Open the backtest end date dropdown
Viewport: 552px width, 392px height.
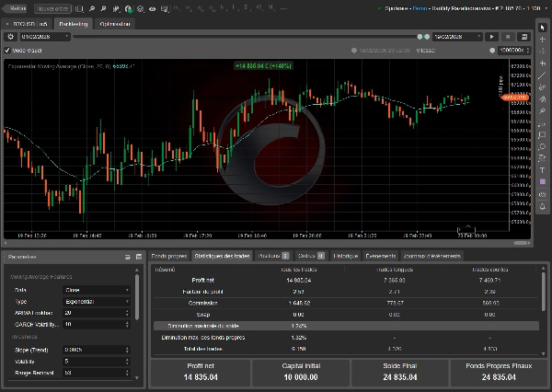click(x=457, y=37)
